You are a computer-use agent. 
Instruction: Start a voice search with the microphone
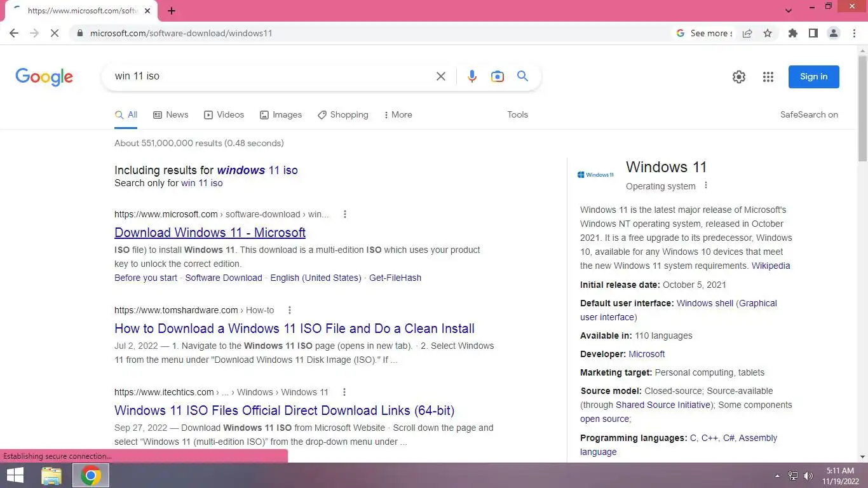coord(471,76)
